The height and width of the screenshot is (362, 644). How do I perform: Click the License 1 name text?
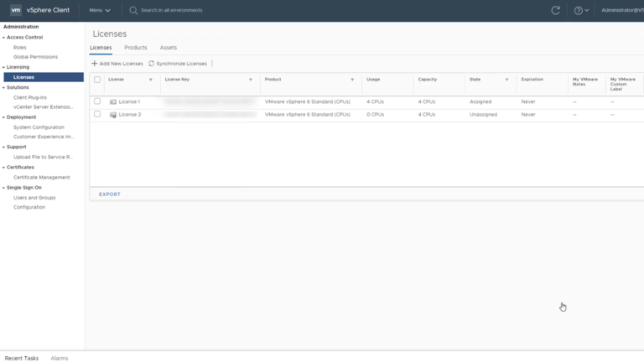tap(129, 101)
